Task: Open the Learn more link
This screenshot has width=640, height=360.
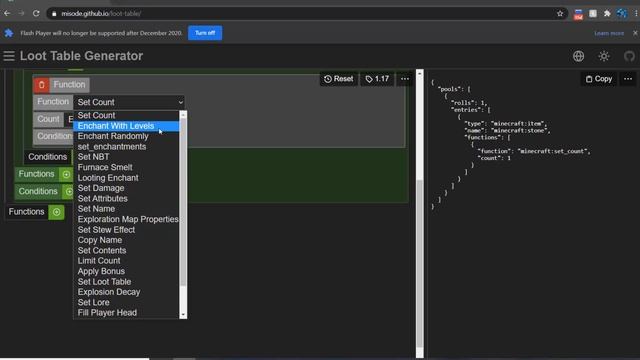Action: coord(609,33)
